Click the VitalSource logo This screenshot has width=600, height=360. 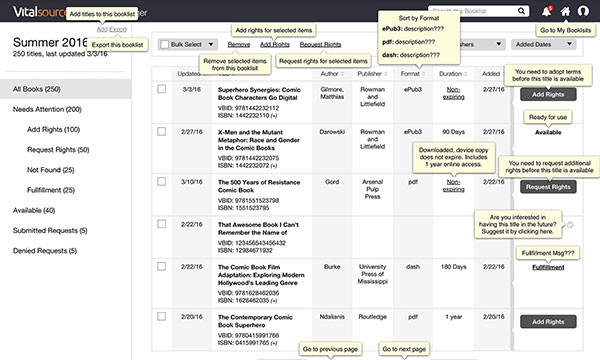pos(40,11)
